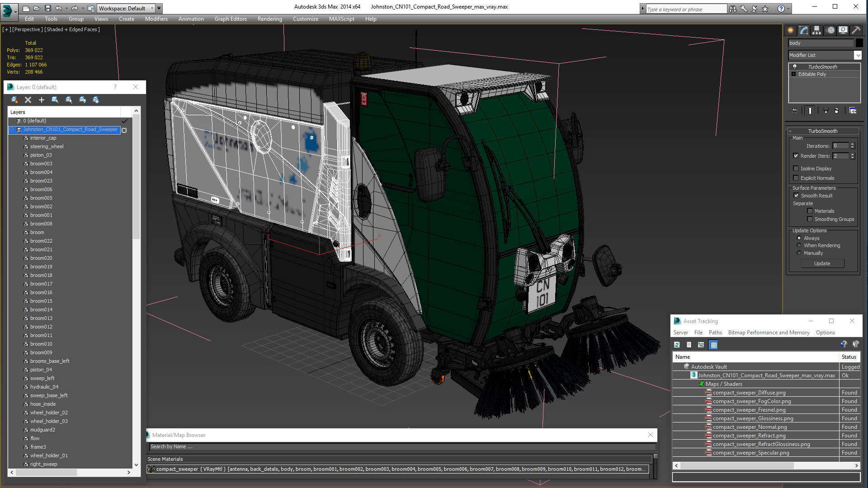Click the Layer list horizontal scrollbar thumb
The height and width of the screenshot is (488, 868).
pos(45,472)
